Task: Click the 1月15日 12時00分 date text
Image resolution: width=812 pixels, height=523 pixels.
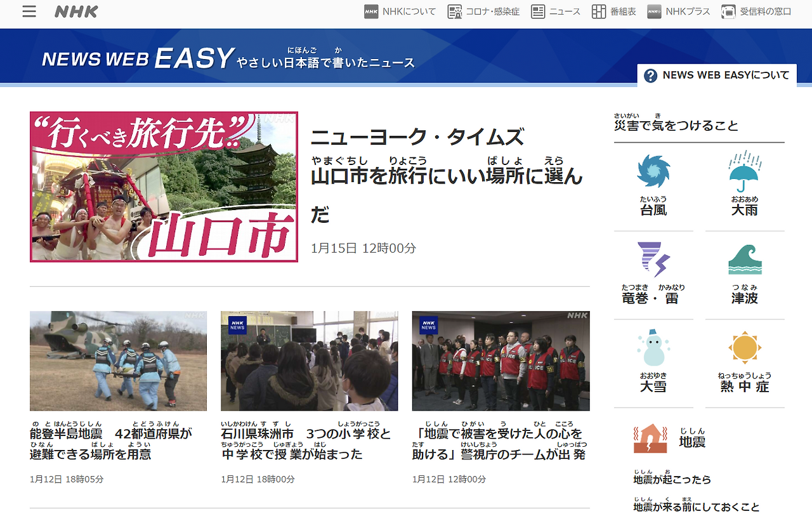Action: pyautogui.click(x=363, y=248)
